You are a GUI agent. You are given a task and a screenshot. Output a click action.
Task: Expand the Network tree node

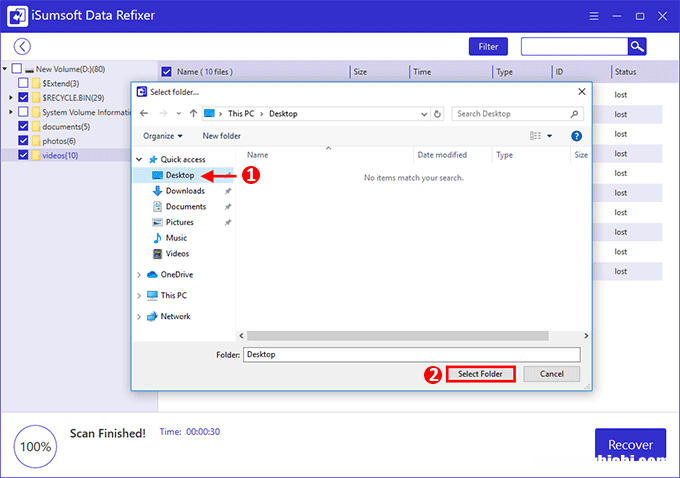[x=138, y=317]
